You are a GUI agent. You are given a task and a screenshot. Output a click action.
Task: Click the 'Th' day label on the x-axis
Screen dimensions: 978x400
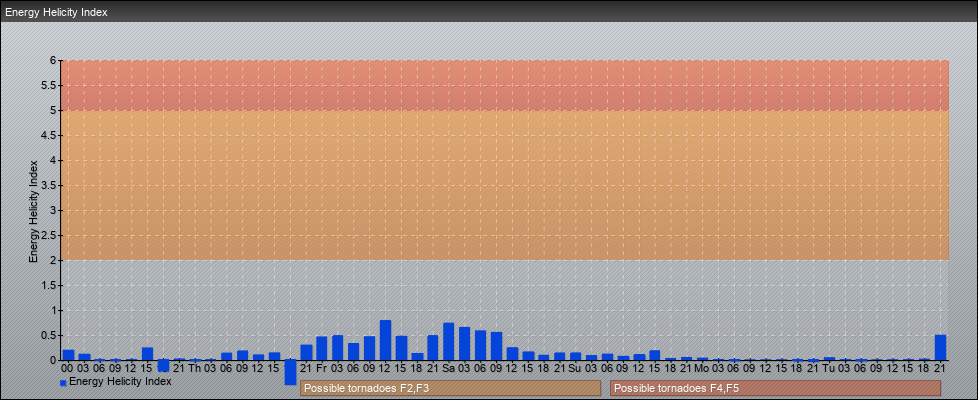coord(195,368)
